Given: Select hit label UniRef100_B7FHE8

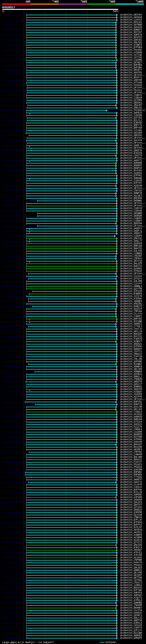Looking at the screenshot, I should pyautogui.click(x=131, y=48).
